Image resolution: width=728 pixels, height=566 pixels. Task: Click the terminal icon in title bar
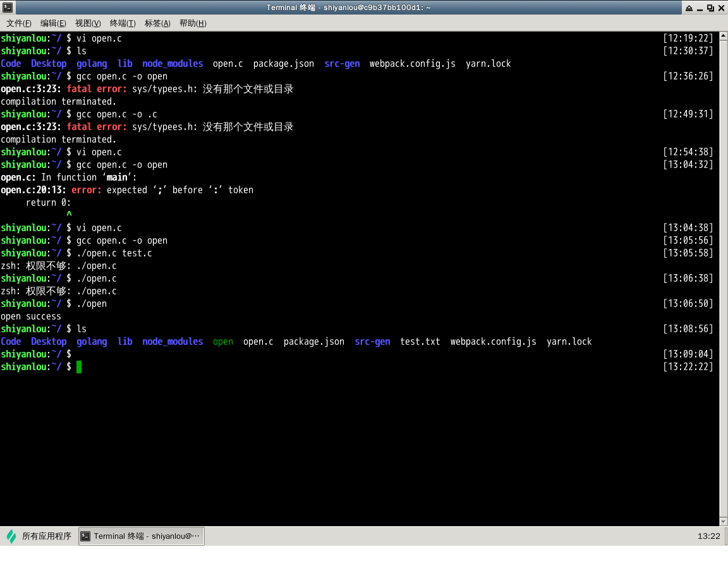[x=8, y=8]
